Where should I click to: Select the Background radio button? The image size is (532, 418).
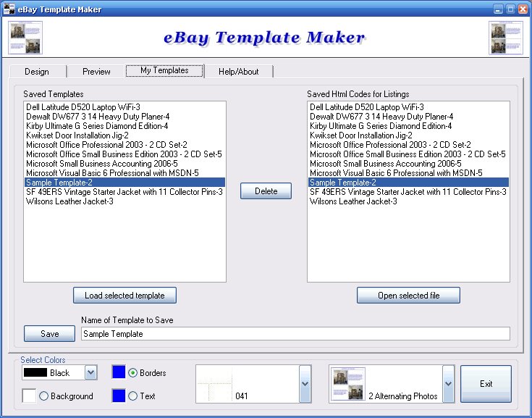(x=43, y=396)
